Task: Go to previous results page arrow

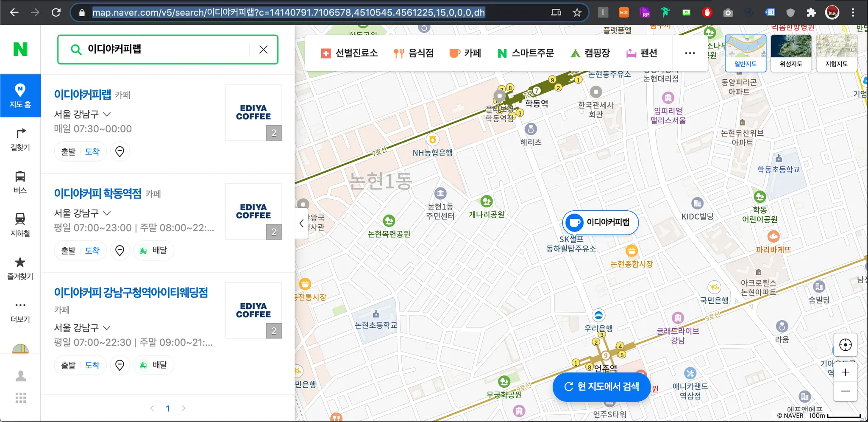Action: pyautogui.click(x=152, y=408)
